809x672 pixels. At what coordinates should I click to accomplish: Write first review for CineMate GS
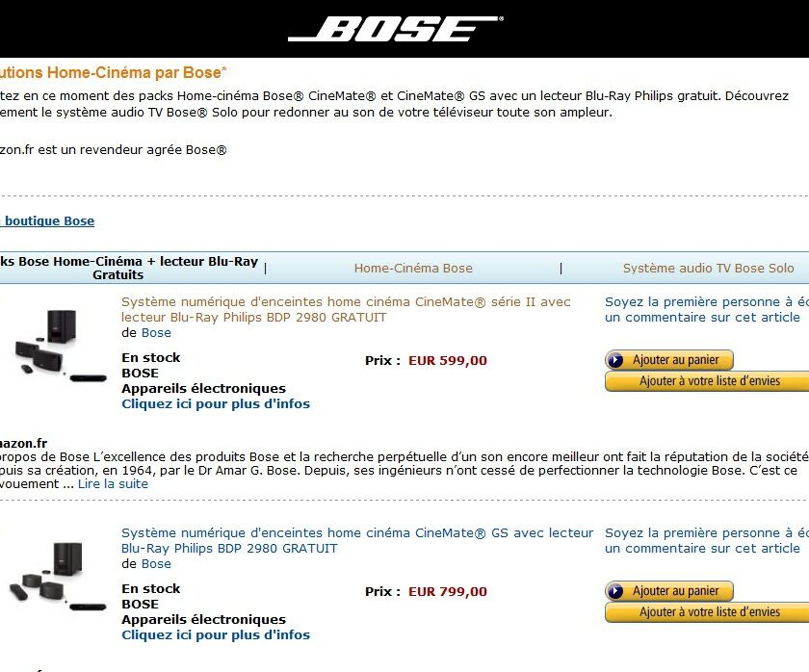pos(706,540)
